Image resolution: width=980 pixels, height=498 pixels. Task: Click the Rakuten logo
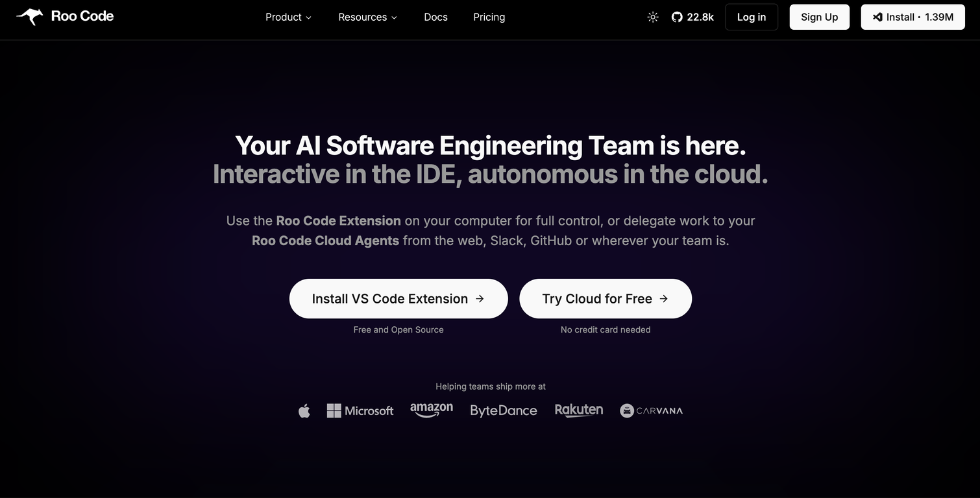click(579, 410)
